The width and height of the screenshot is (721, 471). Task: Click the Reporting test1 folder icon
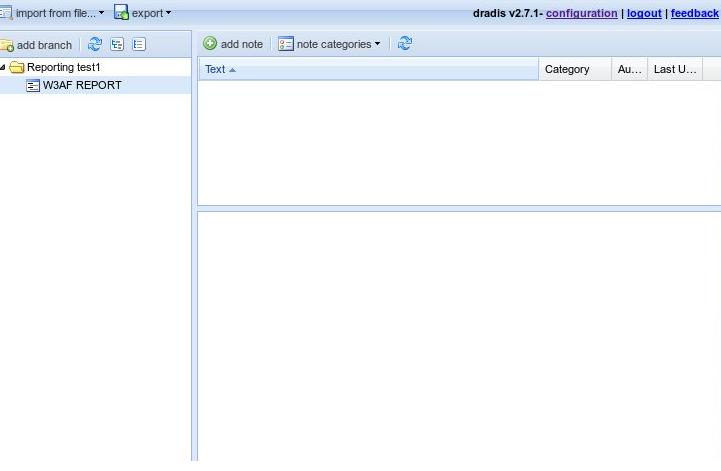(17, 67)
